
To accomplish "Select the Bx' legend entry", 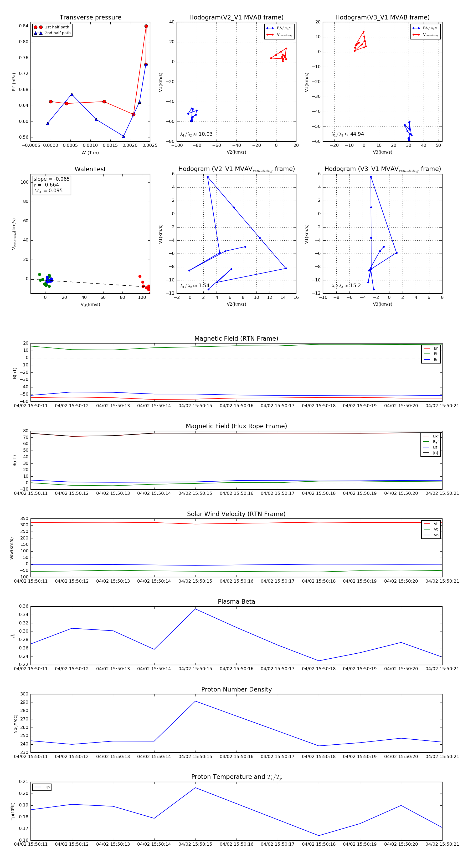I will [x=431, y=436].
